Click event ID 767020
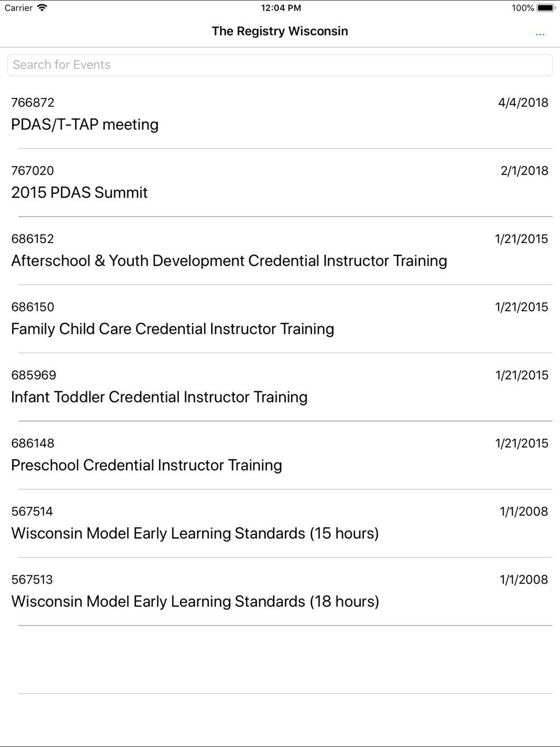Image resolution: width=560 pixels, height=747 pixels. point(32,171)
